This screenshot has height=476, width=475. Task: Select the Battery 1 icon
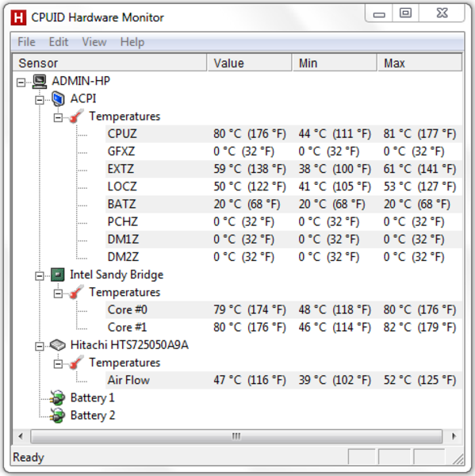pos(58,398)
